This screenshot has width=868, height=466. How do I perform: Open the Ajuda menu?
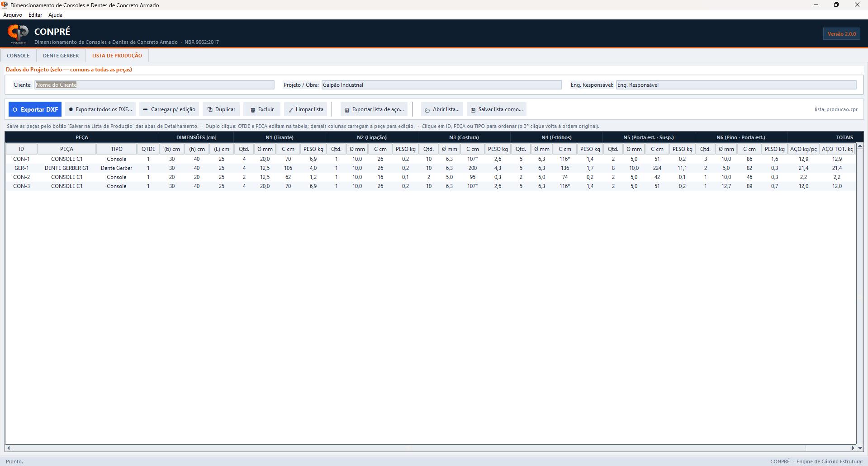coord(55,15)
